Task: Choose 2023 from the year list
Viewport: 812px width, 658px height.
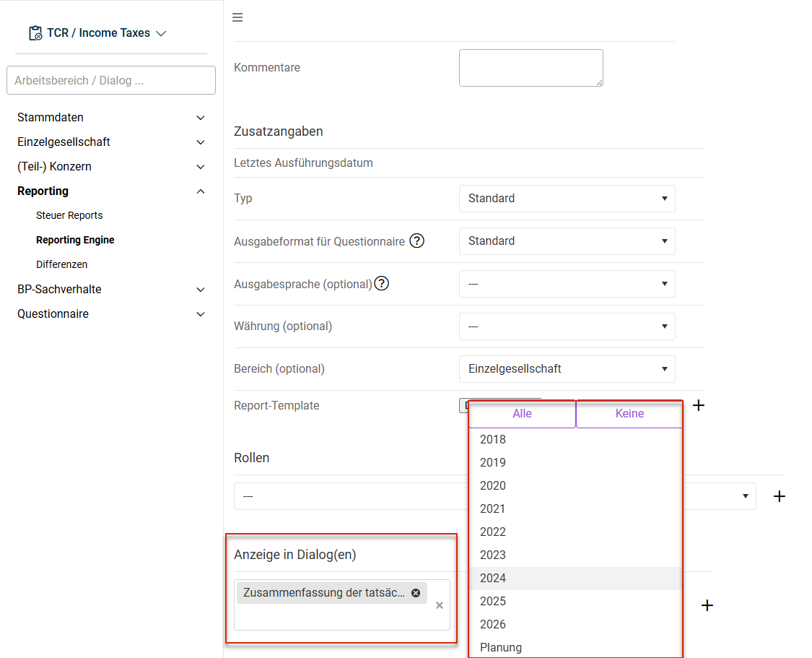Action: [575, 555]
